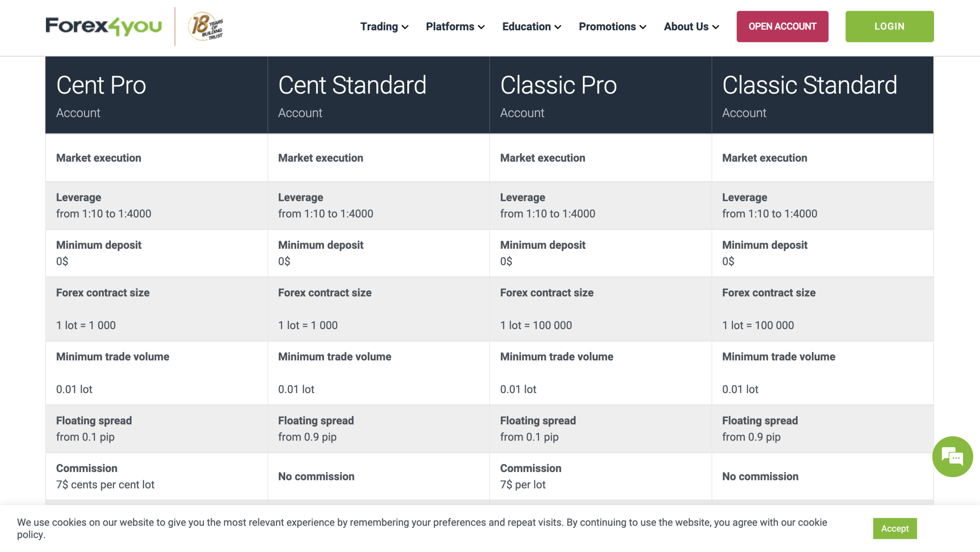Select the Classic Standard account header
The height and width of the screenshot is (552, 980).
[822, 95]
